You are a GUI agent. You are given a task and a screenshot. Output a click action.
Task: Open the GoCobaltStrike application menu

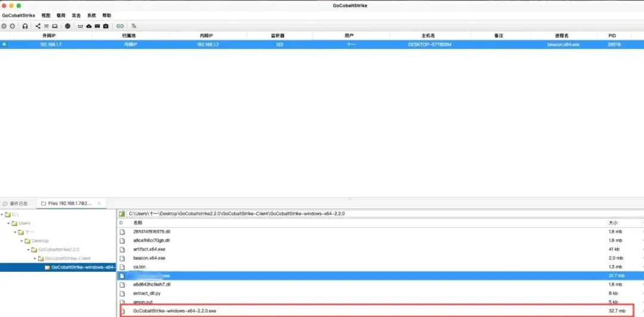click(x=18, y=15)
